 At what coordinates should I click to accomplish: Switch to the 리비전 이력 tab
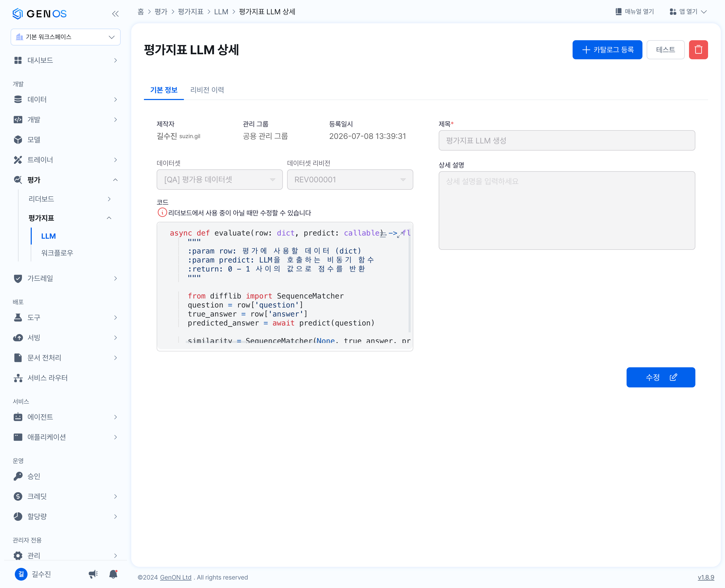[x=207, y=90]
